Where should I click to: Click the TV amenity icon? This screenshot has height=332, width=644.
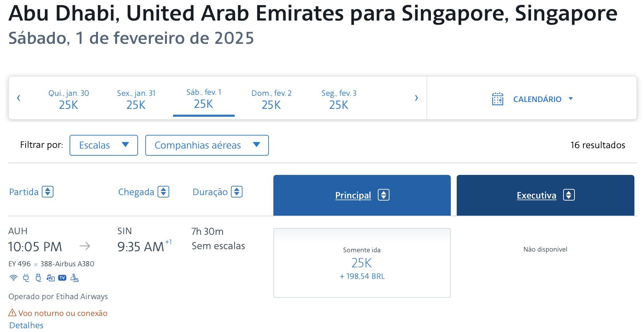pyautogui.click(x=62, y=278)
